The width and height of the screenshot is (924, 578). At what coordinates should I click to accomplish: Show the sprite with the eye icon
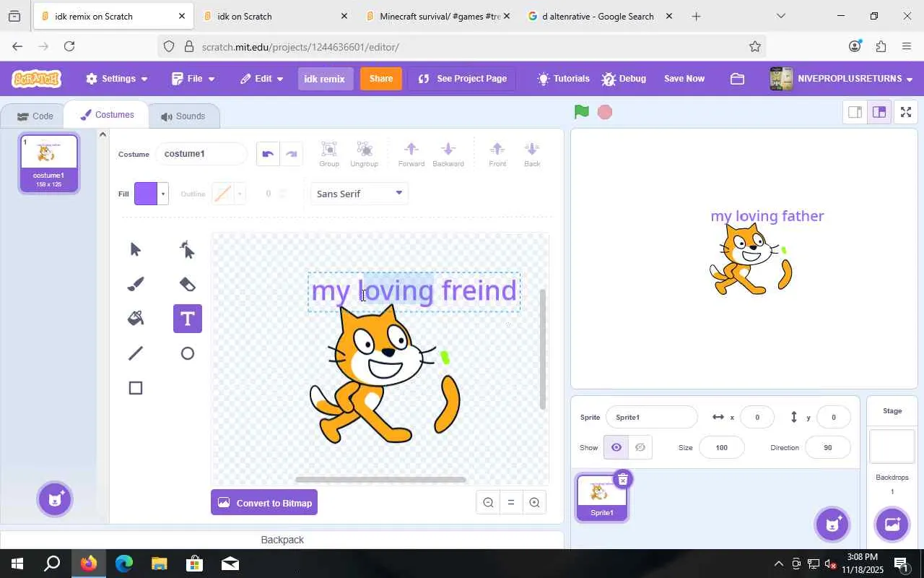click(x=616, y=448)
